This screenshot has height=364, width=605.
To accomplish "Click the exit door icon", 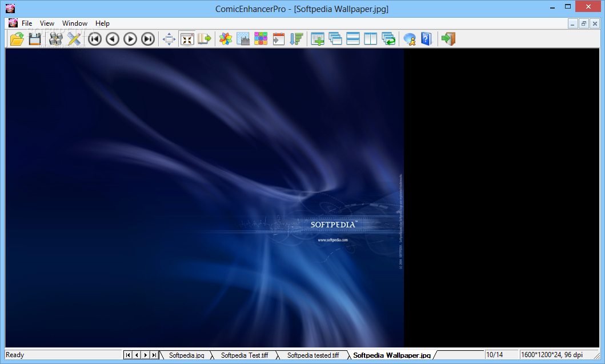I will pos(448,39).
